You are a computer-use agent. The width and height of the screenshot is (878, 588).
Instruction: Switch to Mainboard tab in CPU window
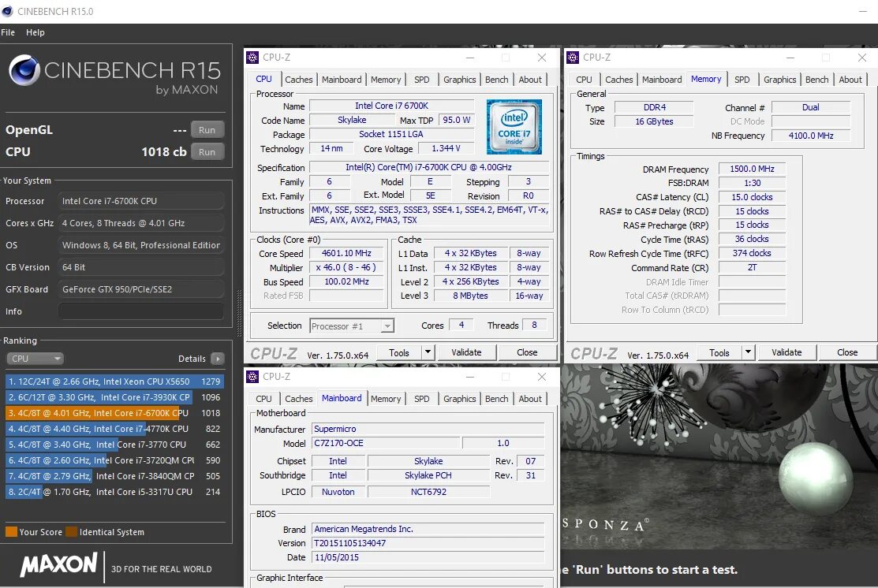[x=342, y=80]
